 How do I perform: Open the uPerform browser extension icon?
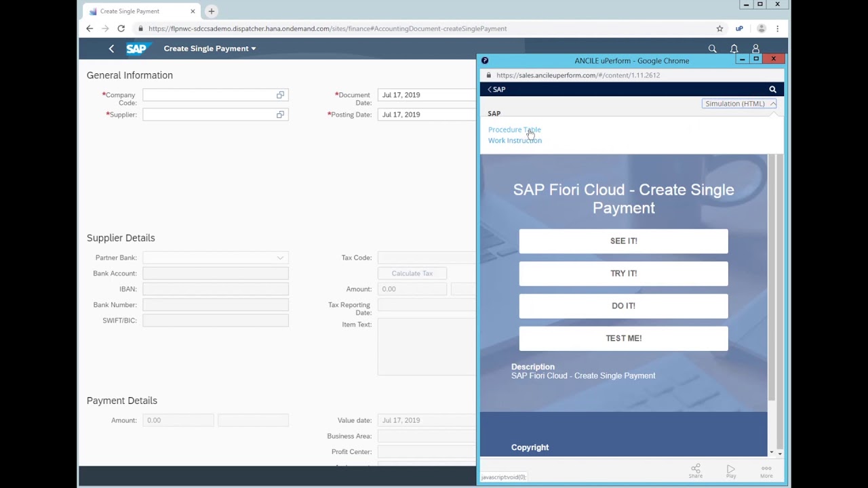[x=739, y=28]
